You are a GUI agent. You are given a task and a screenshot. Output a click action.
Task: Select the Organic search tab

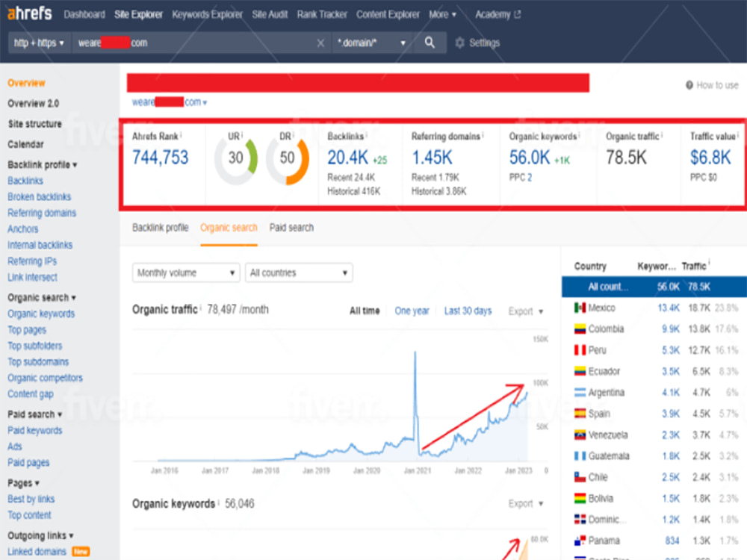pyautogui.click(x=229, y=228)
